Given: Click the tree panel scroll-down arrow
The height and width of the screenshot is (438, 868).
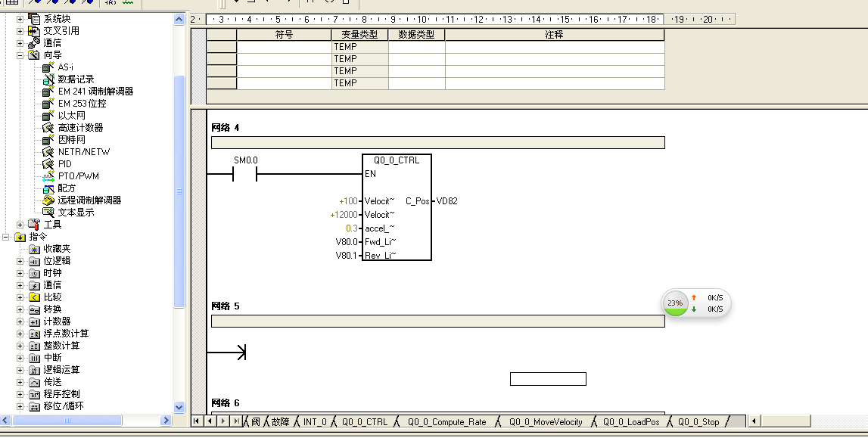Looking at the screenshot, I should pos(179,407).
